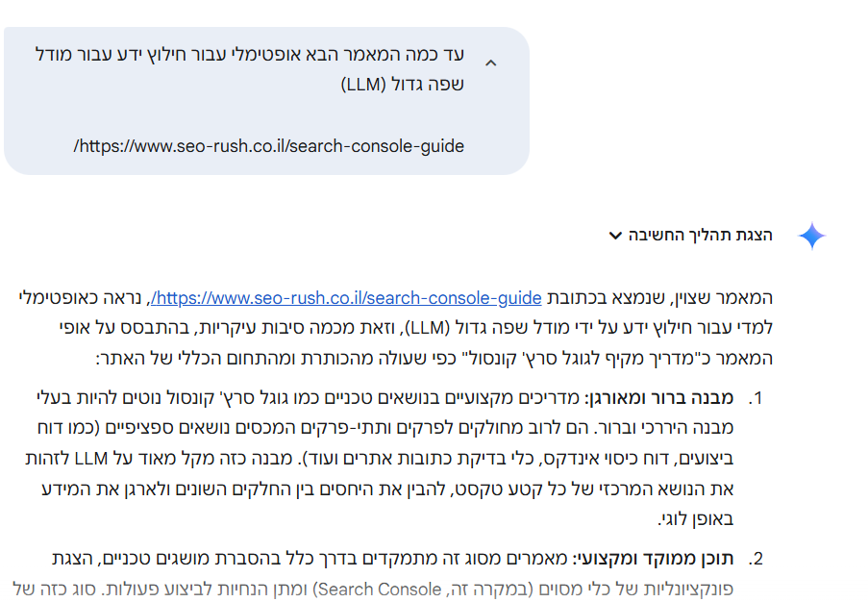This screenshot has width=868, height=602.
Task: Click list number 1 marker
Action: pos(756,398)
